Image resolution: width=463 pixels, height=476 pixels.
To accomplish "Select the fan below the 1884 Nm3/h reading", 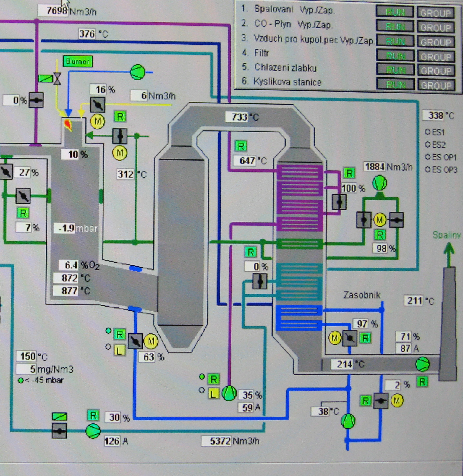I will pos(379,183).
